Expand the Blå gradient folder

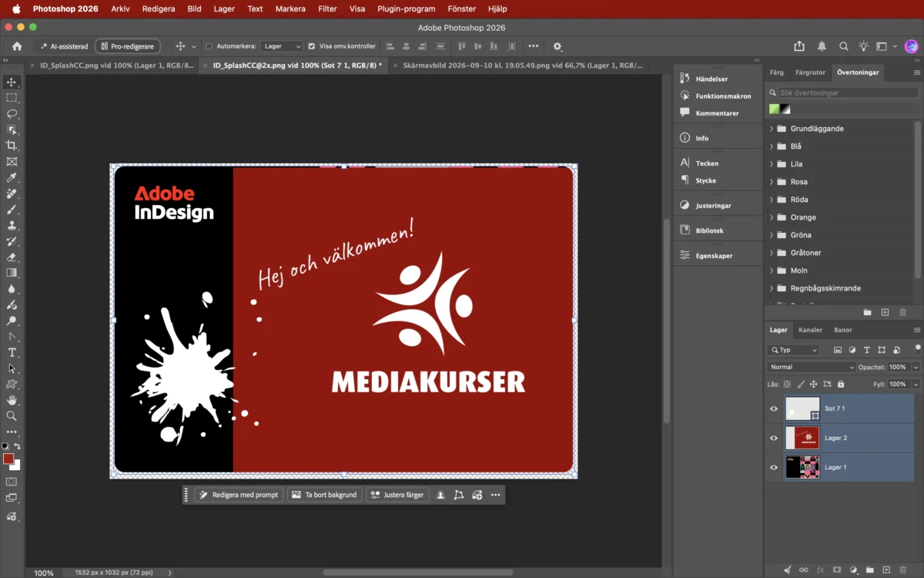[x=772, y=146]
